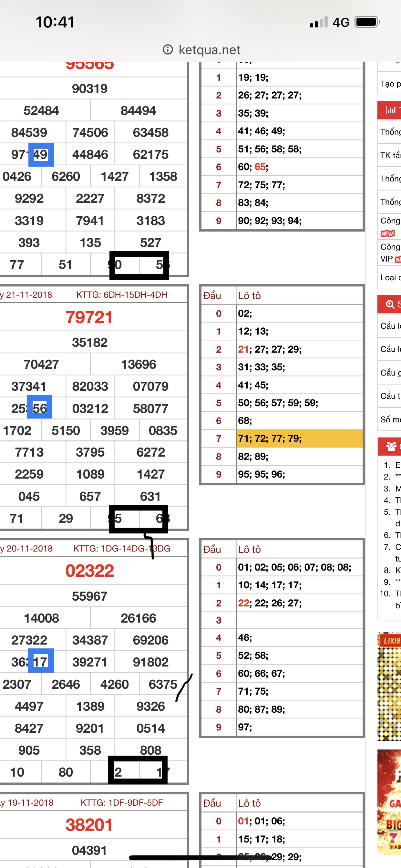Tap the first prize number 04391
The width and height of the screenshot is (401, 868).
[89, 851]
